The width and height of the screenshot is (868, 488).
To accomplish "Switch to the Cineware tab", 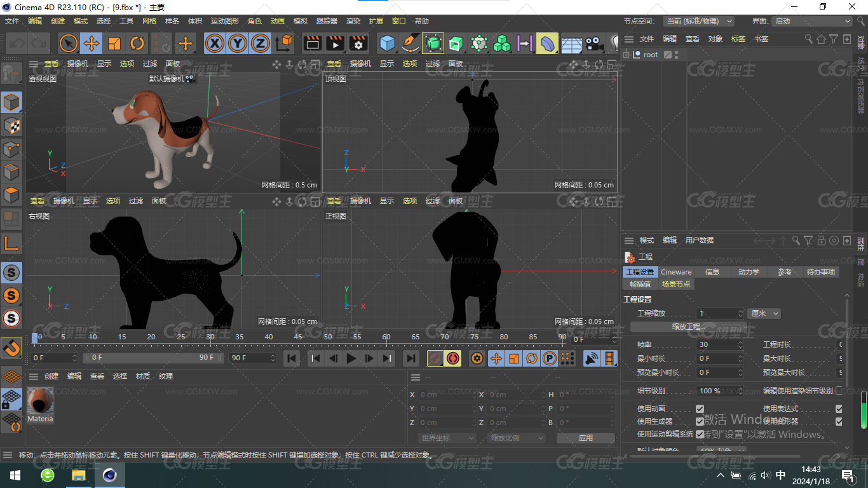I will 676,272.
